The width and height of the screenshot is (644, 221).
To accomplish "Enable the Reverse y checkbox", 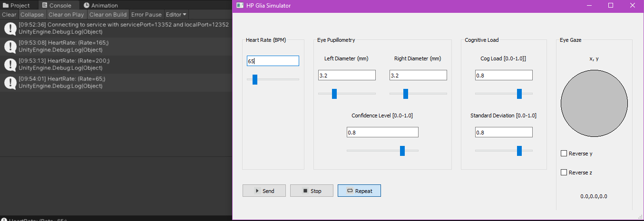I will click(x=564, y=154).
